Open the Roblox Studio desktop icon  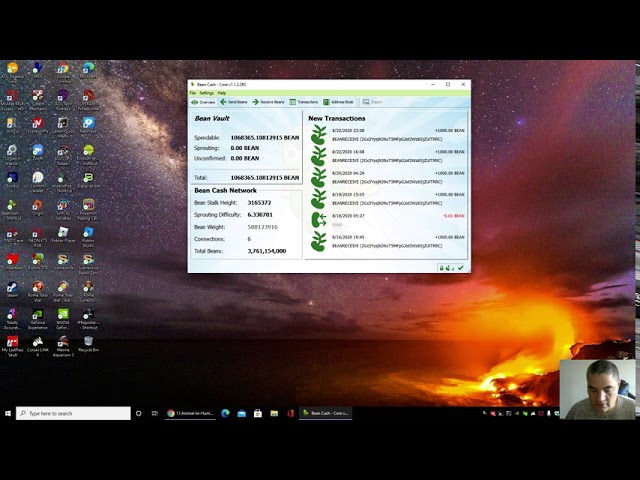[x=88, y=237]
